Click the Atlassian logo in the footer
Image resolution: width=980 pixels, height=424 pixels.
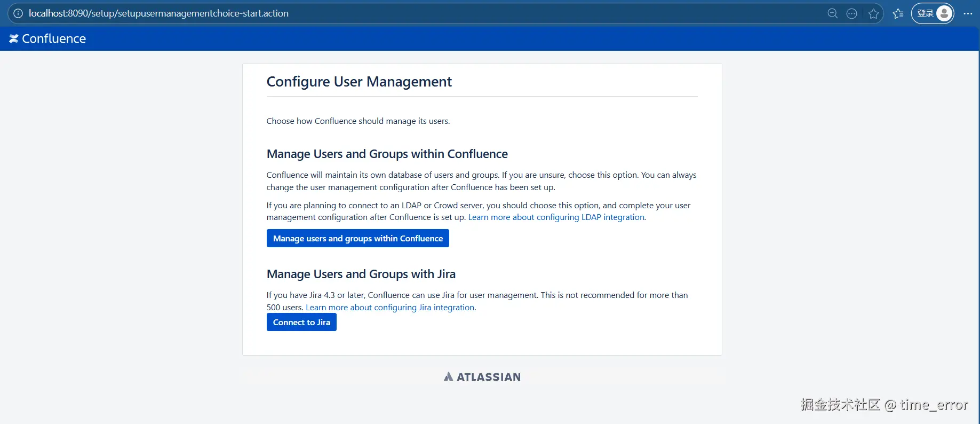482,377
